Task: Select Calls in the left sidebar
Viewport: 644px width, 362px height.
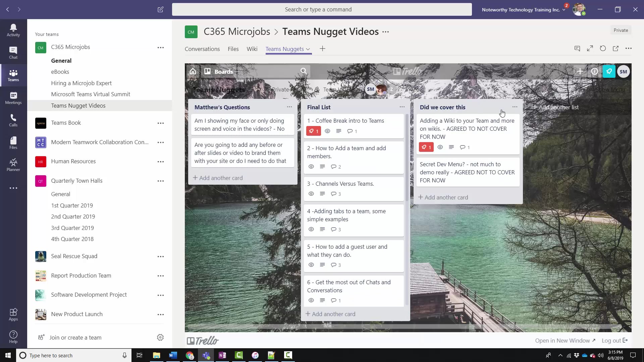Action: tap(13, 120)
